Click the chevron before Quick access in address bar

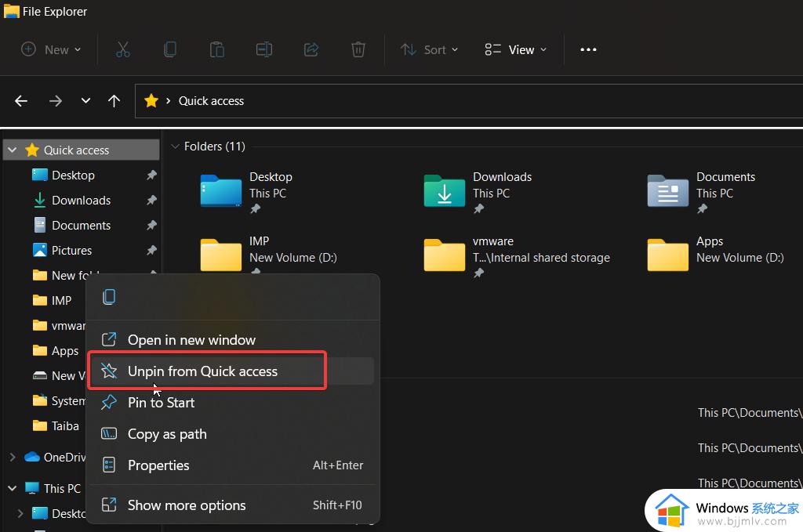click(x=168, y=101)
